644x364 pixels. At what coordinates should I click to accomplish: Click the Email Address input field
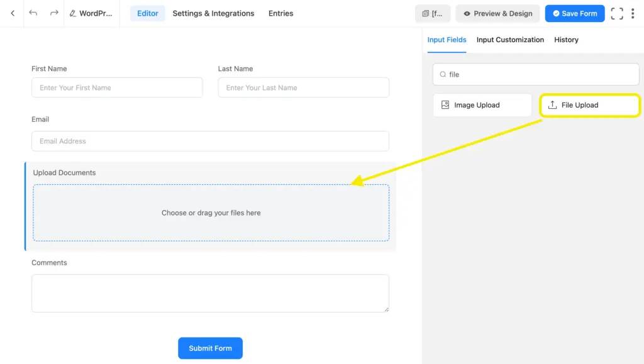pos(210,141)
